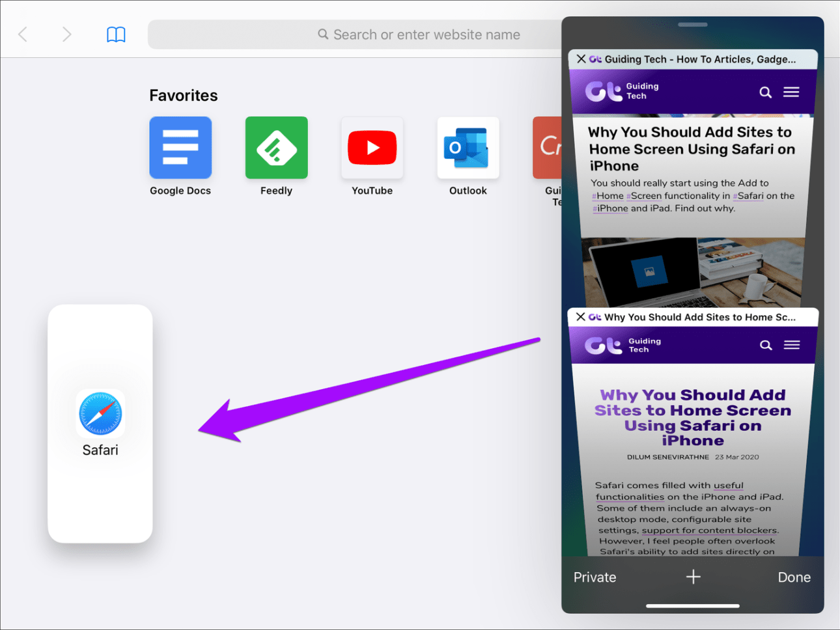Viewport: 840px width, 630px height.
Task: Tap the Guiding Tech logo in the second tab preview
Action: coord(623,345)
